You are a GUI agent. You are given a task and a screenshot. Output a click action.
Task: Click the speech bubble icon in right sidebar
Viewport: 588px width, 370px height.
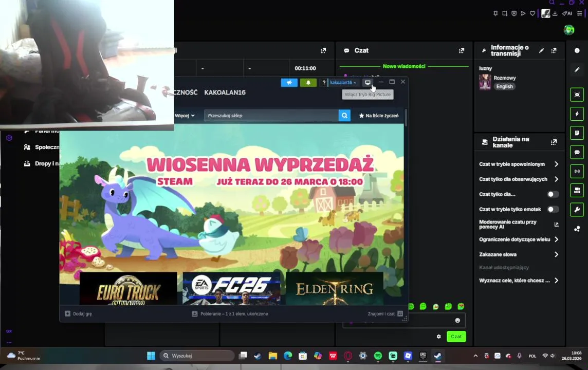coord(577,152)
